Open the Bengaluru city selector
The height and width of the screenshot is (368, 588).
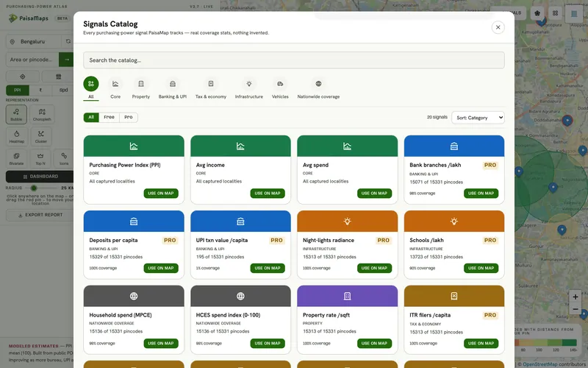[33, 41]
